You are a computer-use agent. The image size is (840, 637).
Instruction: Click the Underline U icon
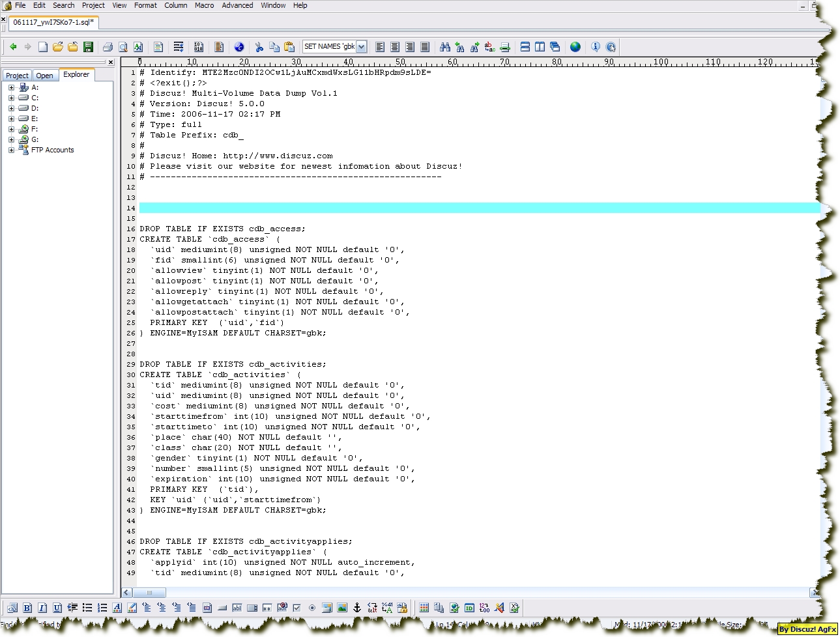pos(57,608)
